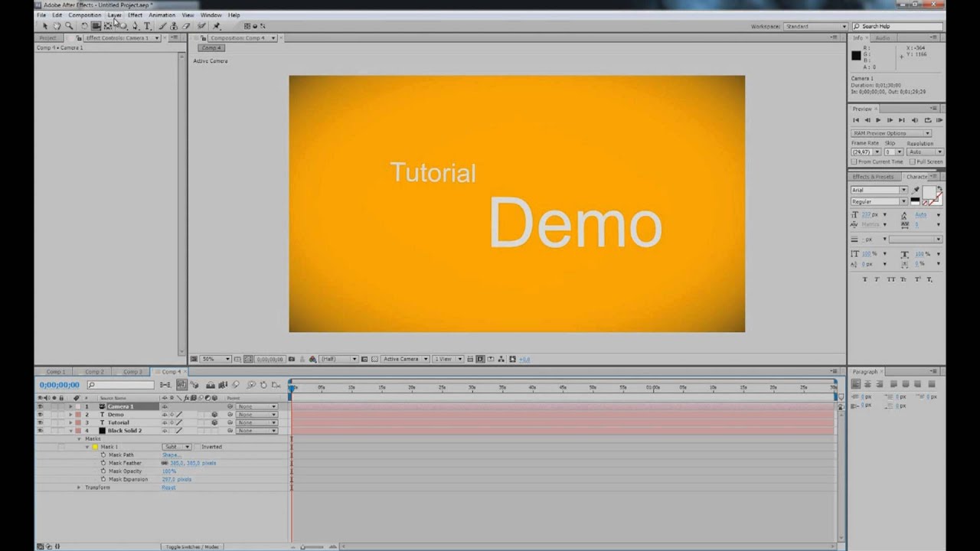
Task: Expand the Camera 1 layer properties
Action: pyautogui.click(x=70, y=406)
